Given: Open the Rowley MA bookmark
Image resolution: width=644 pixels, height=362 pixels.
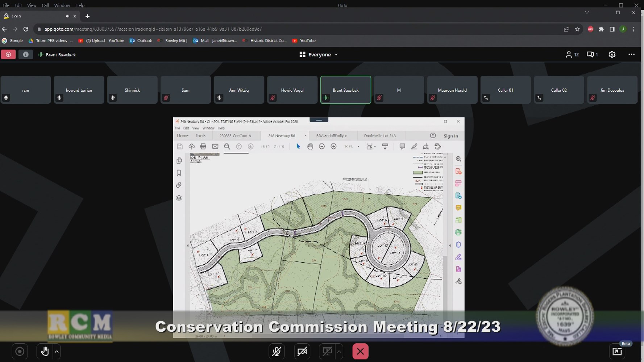Looking at the screenshot, I should [x=173, y=41].
